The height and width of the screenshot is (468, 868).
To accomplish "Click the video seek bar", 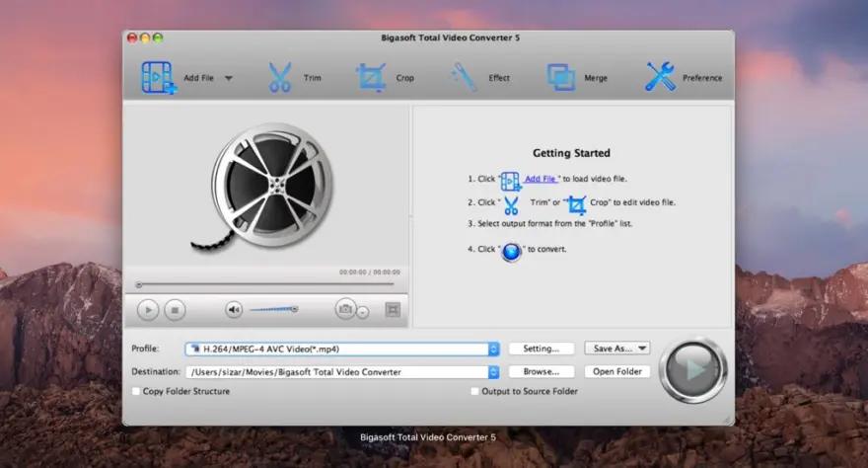I will pos(265,284).
